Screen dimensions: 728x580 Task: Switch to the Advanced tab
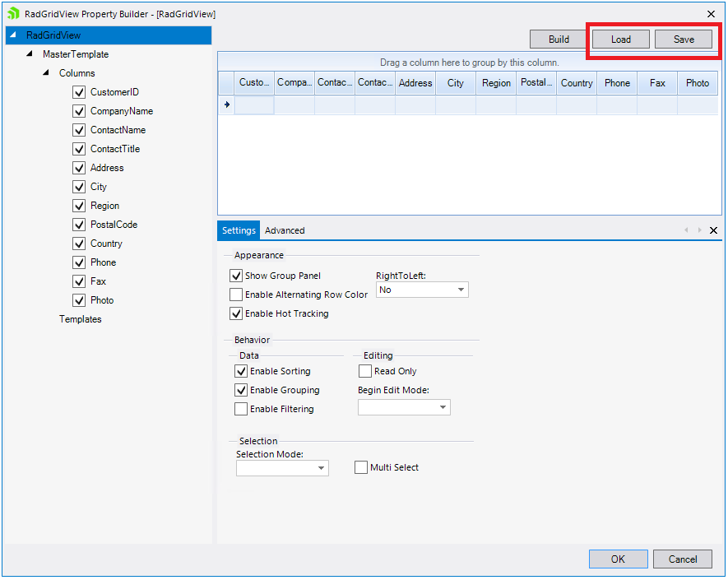285,230
